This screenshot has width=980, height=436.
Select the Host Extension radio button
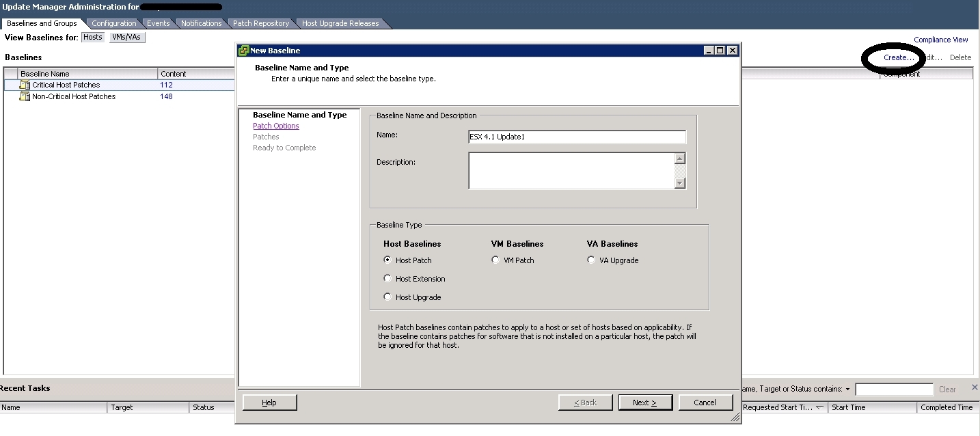(387, 278)
